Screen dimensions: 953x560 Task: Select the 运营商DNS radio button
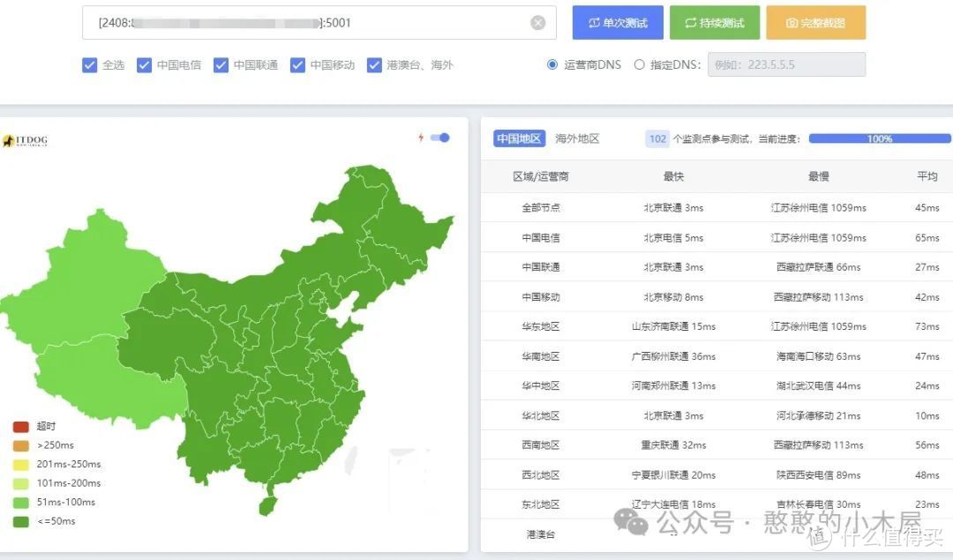coord(552,63)
